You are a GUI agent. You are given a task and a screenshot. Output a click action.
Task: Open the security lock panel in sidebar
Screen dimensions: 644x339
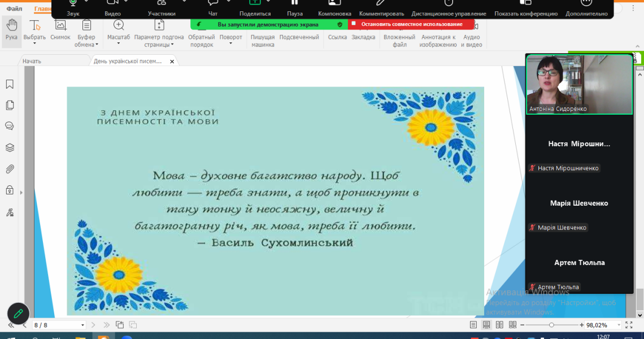(10, 190)
